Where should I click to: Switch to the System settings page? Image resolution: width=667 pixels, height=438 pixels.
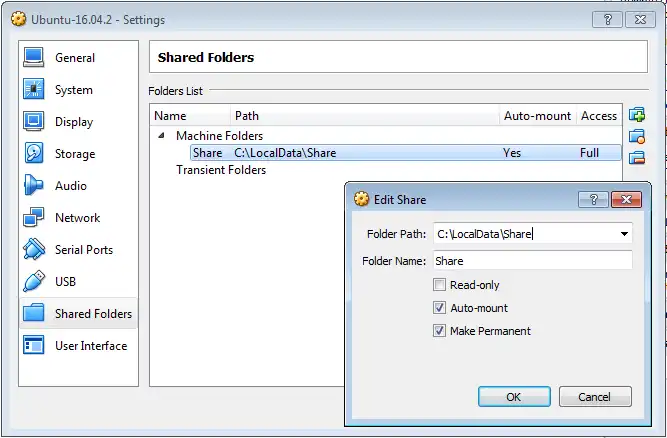[79, 89]
